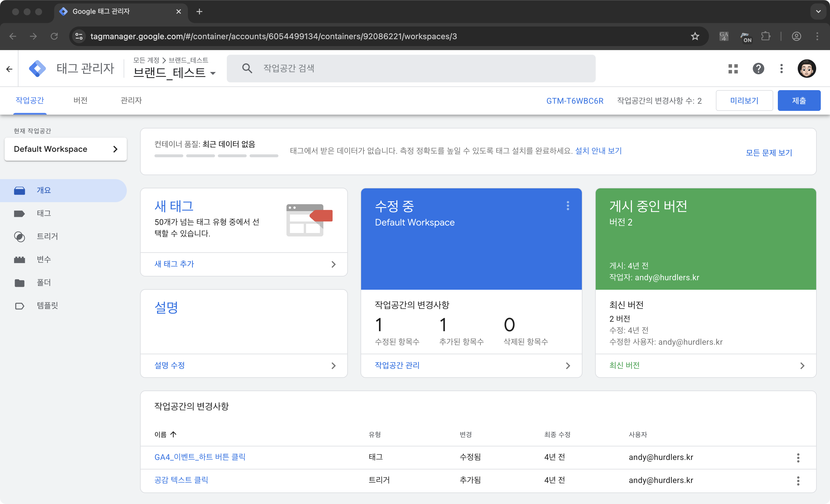Open the 설치 안내 보기 link
Screen dimensions: 830x504
(x=598, y=151)
